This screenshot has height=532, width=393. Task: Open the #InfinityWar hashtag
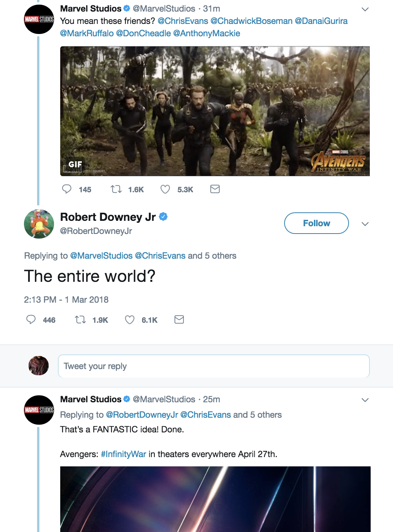click(x=124, y=454)
